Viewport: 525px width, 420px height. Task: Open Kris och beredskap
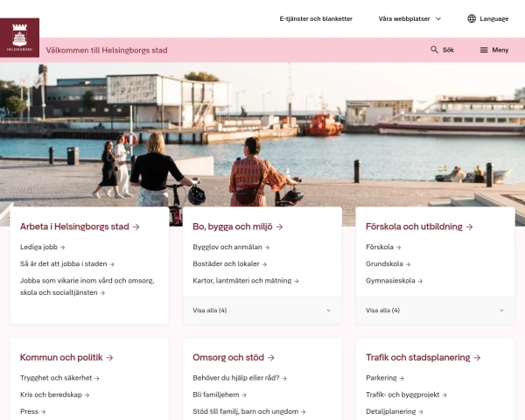54,395
